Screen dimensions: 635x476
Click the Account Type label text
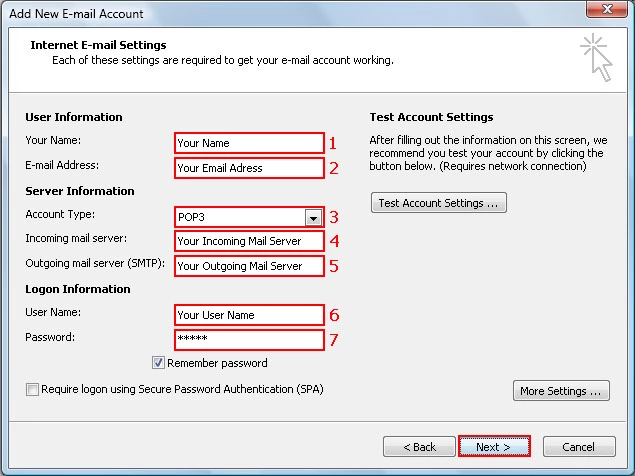(59, 216)
